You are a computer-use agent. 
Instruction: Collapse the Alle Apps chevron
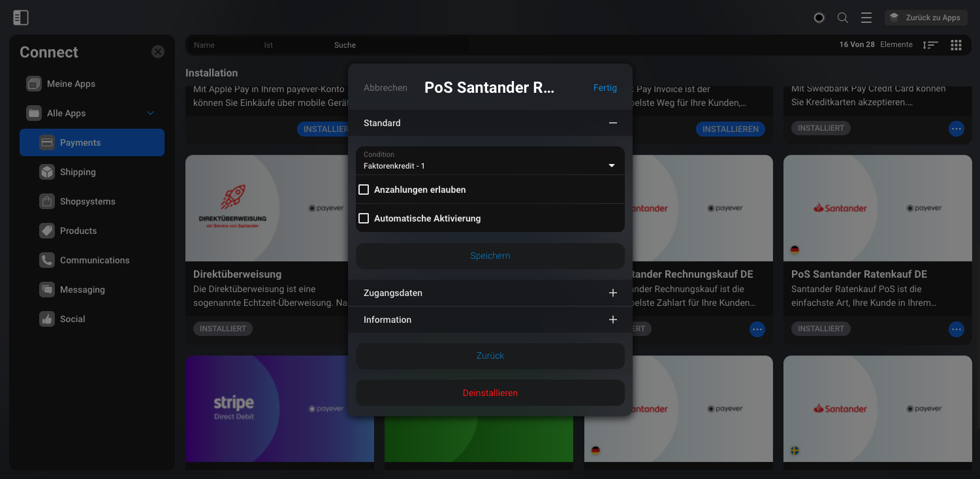[151, 113]
